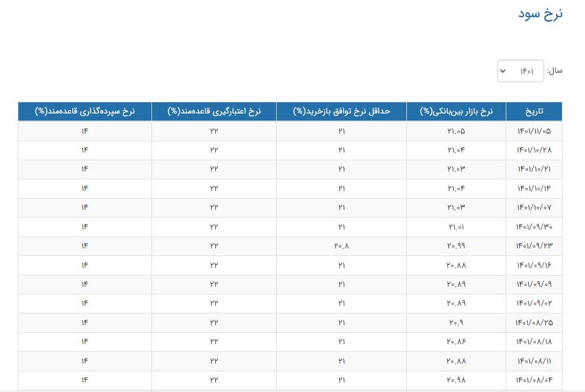Select the date cell ۱۴۰۱/۰۸/۱۱
This screenshot has height=392, width=585.
pos(534,361)
